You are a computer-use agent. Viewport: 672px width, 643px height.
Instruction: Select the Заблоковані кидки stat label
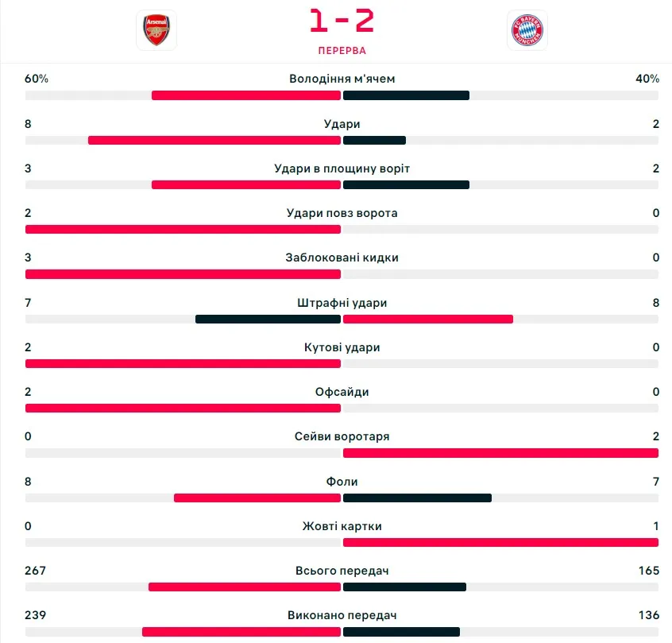tap(342, 258)
